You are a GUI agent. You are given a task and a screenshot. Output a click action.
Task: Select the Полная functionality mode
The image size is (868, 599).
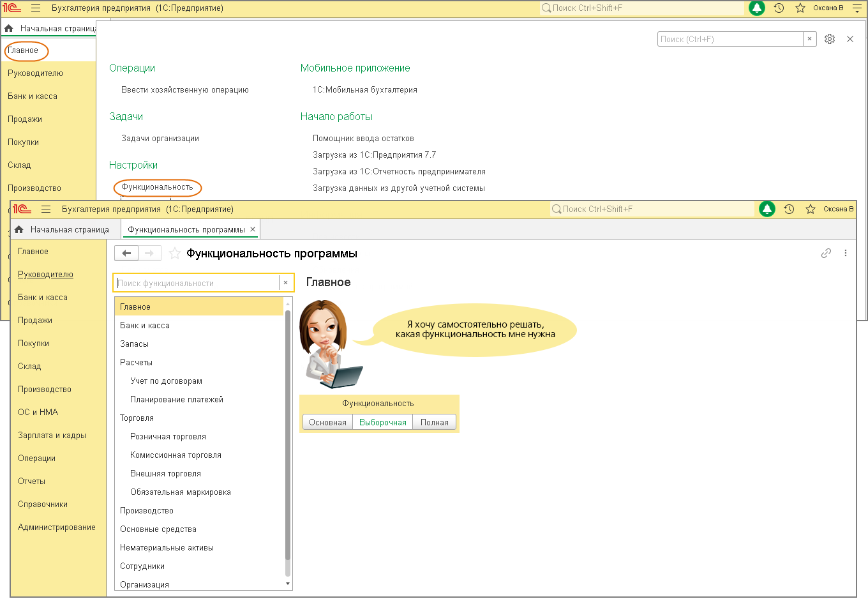[435, 423]
